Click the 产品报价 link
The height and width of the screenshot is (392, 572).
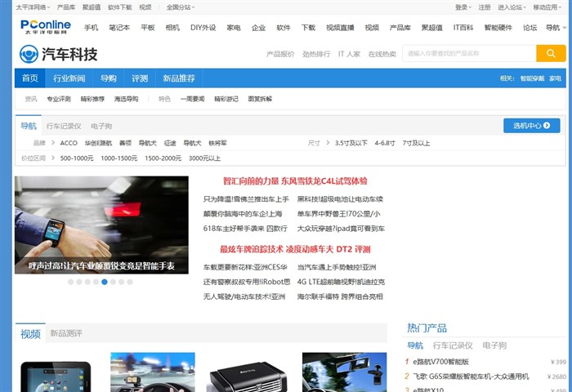280,54
